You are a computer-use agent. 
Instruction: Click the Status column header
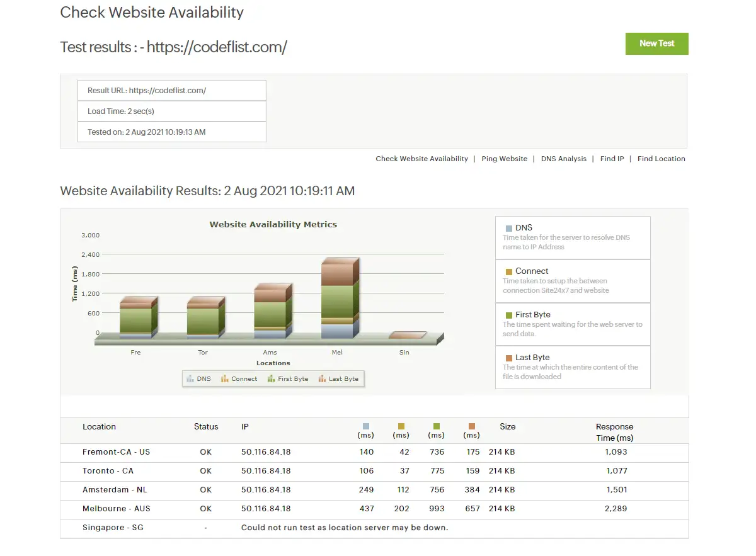coord(206,426)
